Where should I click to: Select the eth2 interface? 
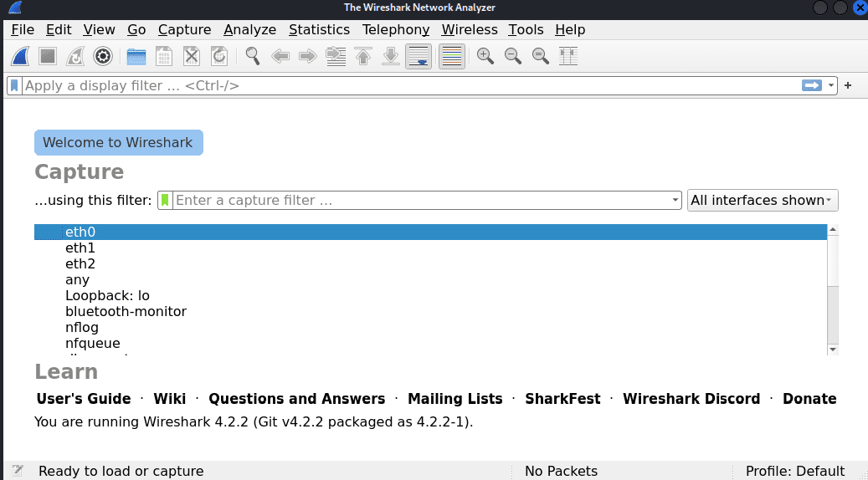point(430,263)
